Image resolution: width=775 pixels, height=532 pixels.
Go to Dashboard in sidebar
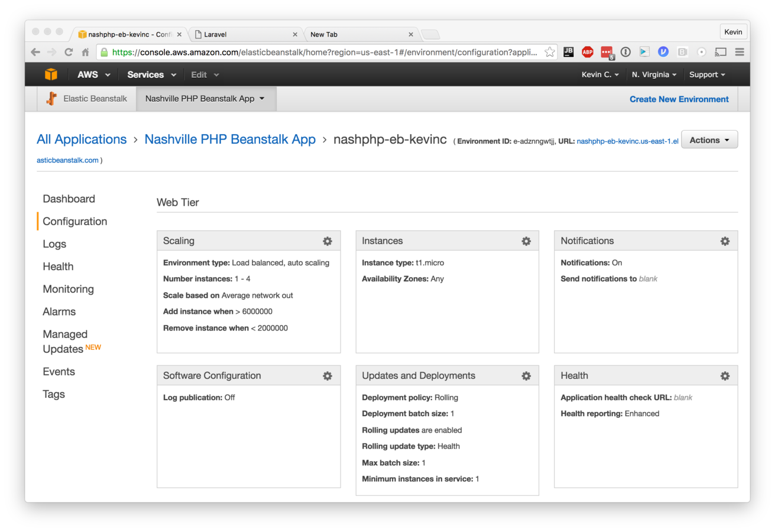(x=69, y=199)
